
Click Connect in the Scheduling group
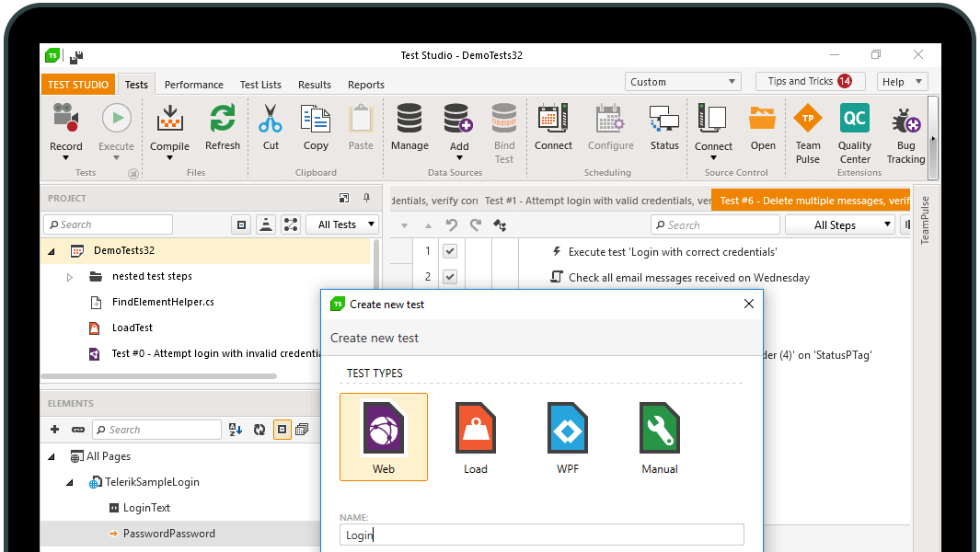tap(553, 118)
